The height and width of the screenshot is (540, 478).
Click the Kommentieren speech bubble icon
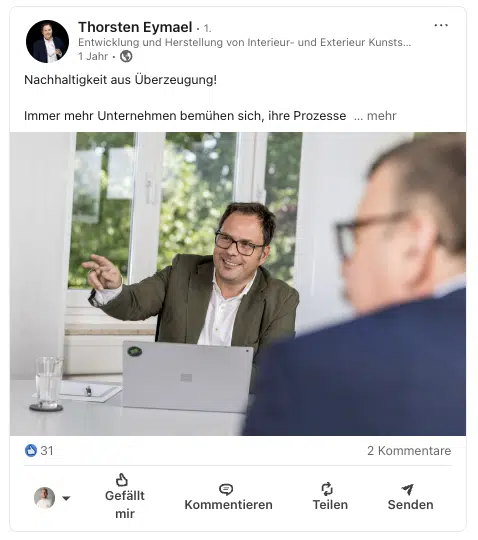click(x=226, y=489)
